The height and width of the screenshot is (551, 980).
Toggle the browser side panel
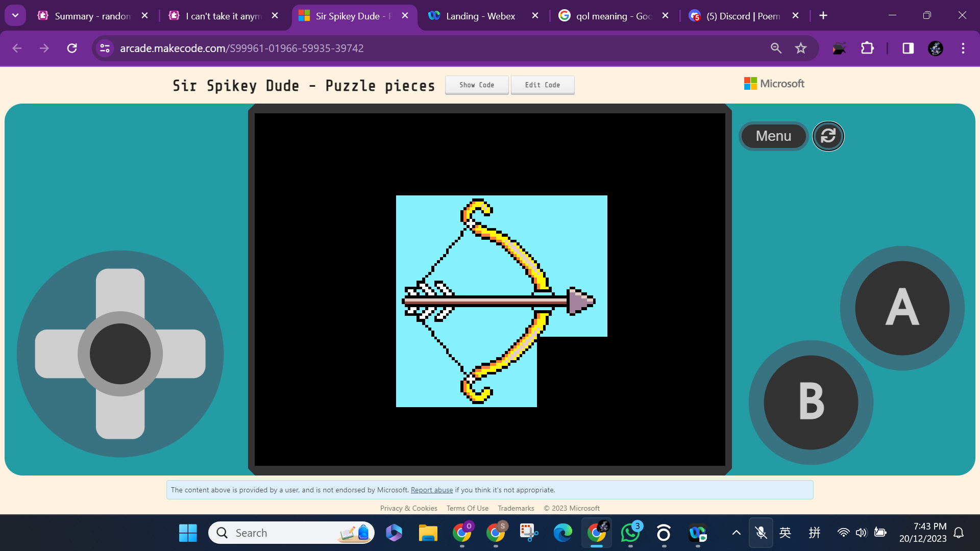coord(908,48)
